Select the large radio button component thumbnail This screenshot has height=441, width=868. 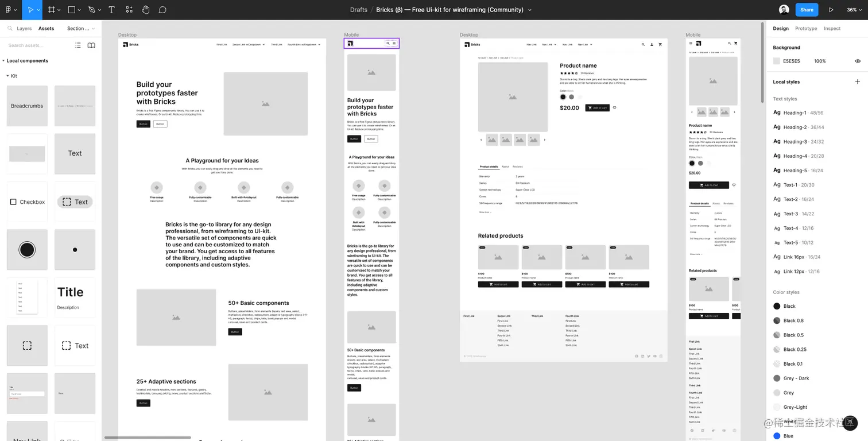pyautogui.click(x=27, y=250)
